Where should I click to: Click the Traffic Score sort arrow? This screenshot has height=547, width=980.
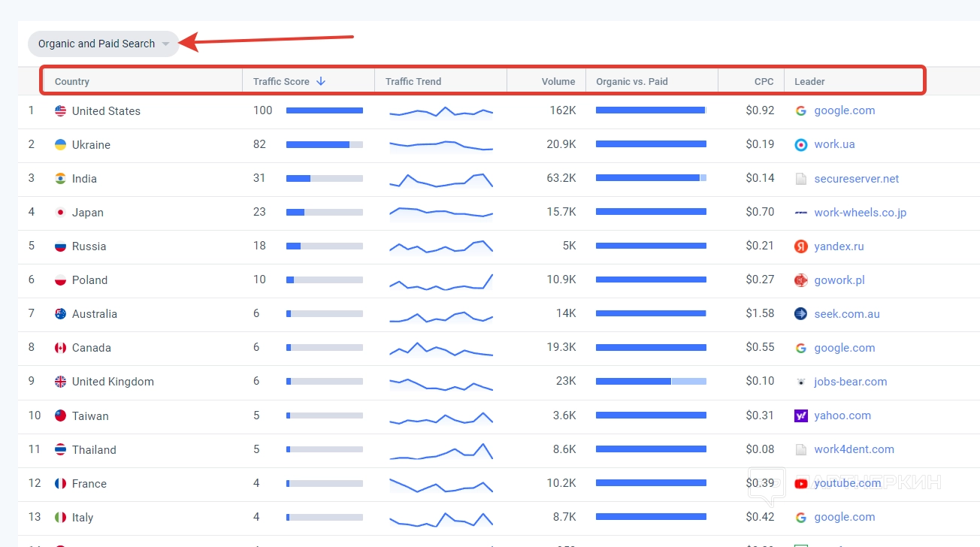321,81
